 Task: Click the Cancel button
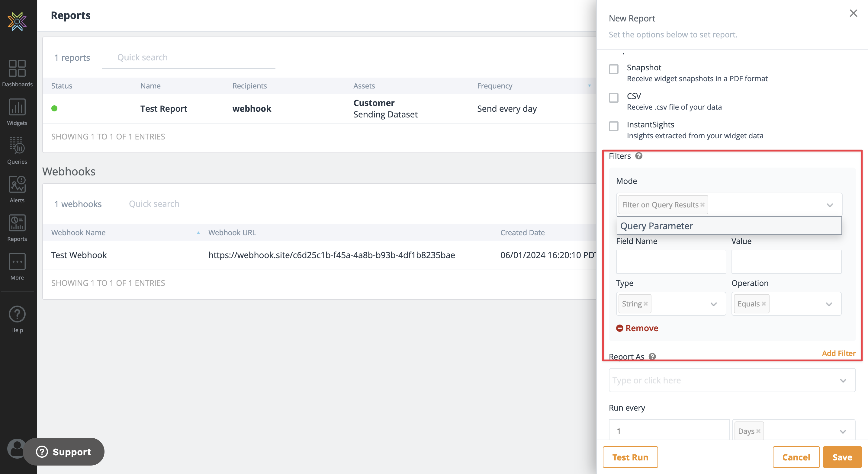(796, 457)
